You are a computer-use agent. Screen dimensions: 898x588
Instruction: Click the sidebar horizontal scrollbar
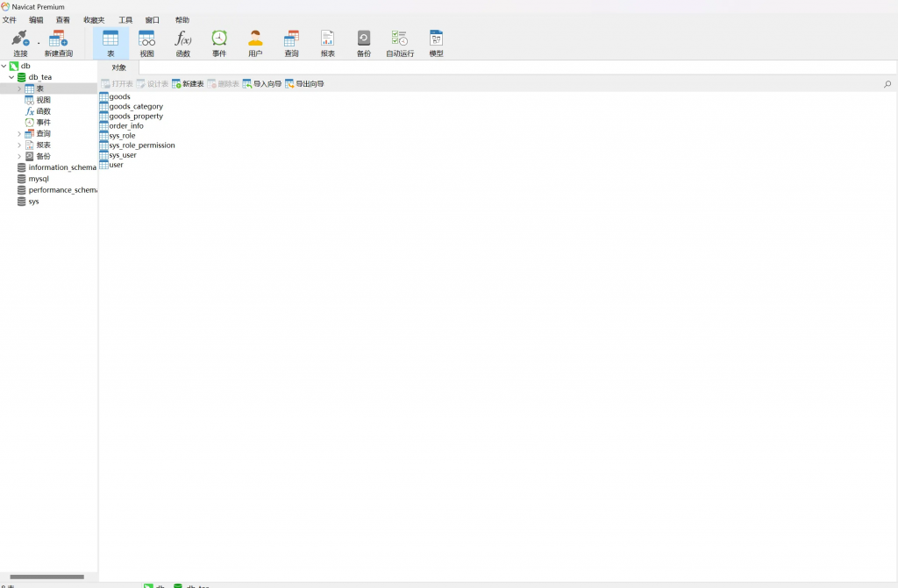click(46, 577)
